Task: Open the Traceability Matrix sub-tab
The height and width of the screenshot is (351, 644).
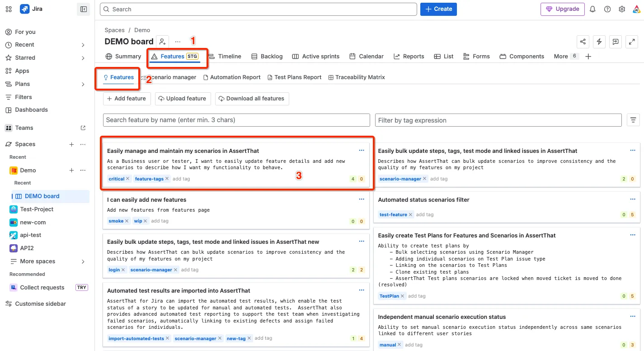Action: 357,77
